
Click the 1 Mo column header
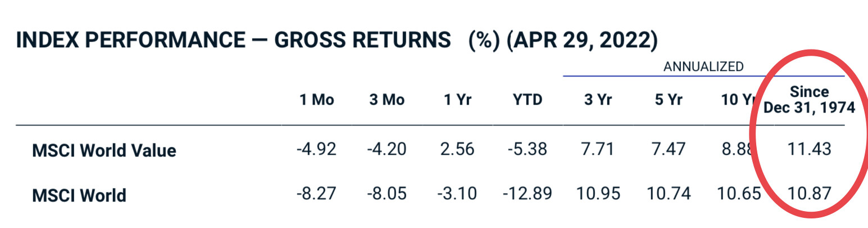pyautogui.click(x=316, y=100)
